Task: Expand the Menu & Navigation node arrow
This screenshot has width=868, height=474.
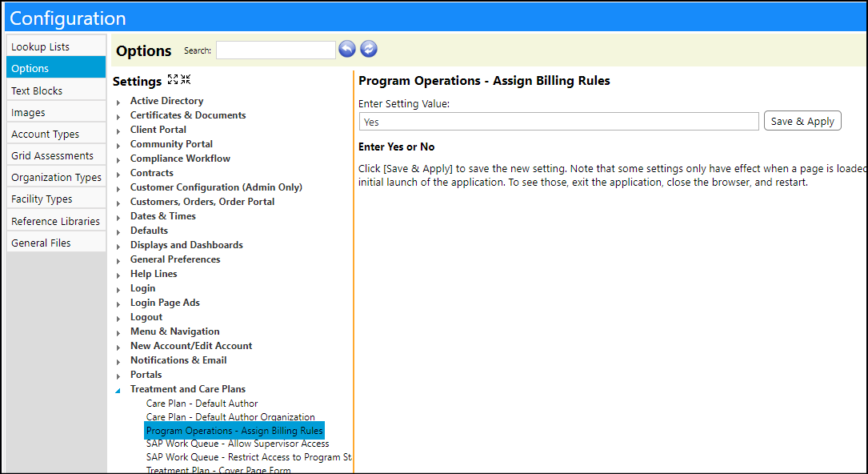Action: [x=118, y=333]
